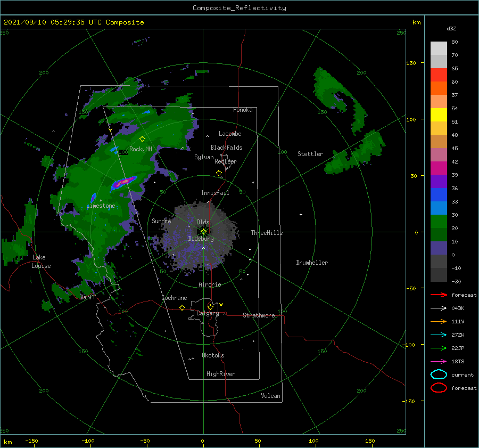Click the dBZ legend heading
This screenshot has width=479, height=448.
tap(451, 29)
